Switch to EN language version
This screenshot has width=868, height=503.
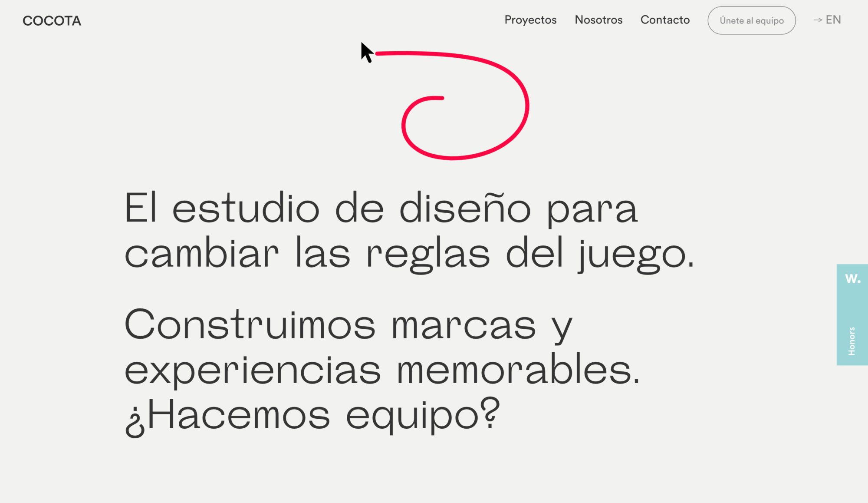[x=834, y=20]
